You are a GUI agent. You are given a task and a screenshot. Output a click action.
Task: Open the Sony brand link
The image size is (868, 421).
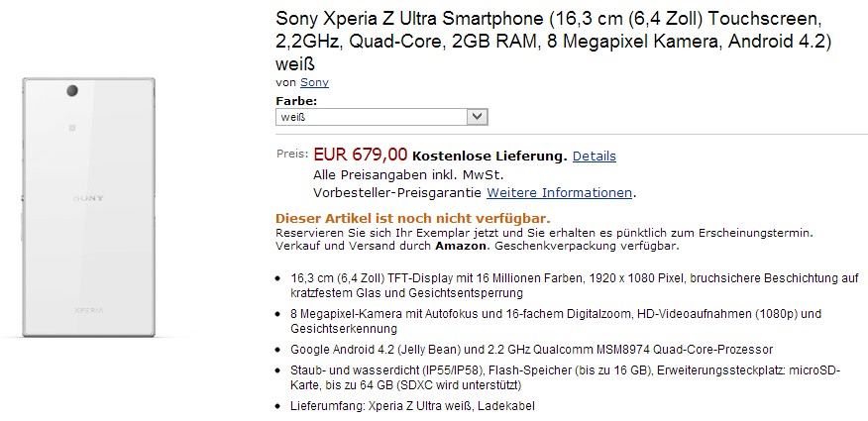tap(315, 82)
